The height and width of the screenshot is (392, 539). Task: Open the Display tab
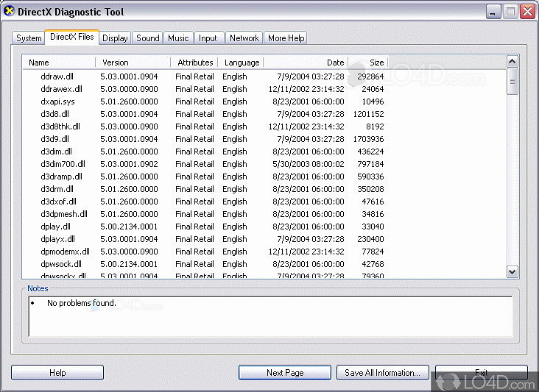pyautogui.click(x=115, y=38)
